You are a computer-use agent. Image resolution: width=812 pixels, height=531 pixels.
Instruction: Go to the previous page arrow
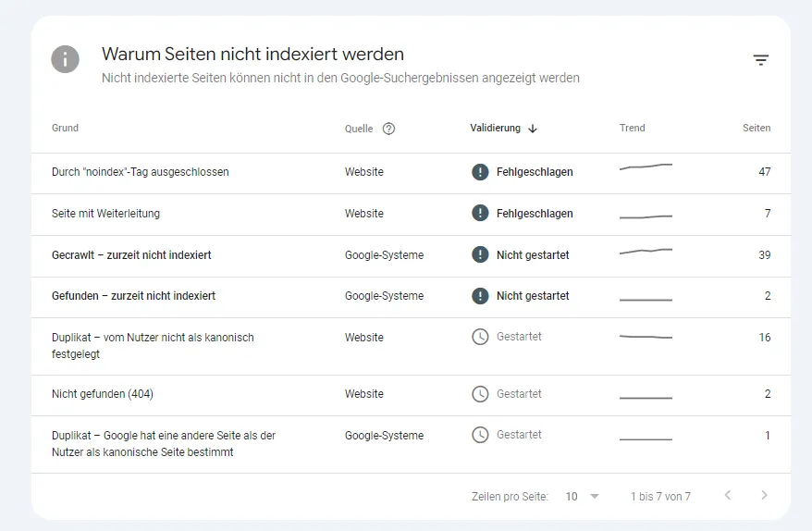[x=728, y=495]
